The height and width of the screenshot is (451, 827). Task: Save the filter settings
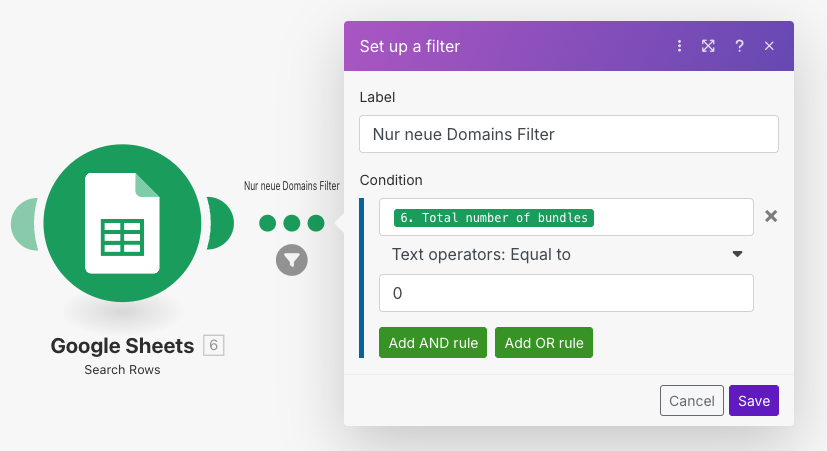pos(754,401)
